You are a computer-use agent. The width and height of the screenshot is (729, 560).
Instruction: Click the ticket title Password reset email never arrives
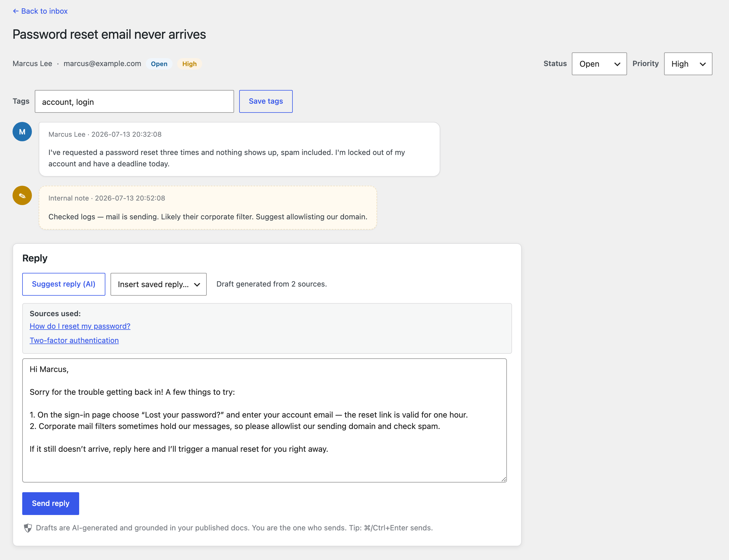pos(109,34)
